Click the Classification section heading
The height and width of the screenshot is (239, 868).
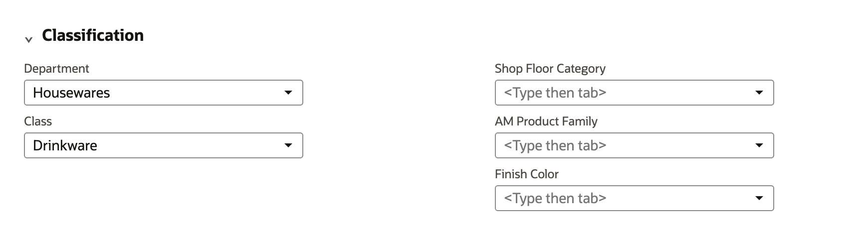93,35
